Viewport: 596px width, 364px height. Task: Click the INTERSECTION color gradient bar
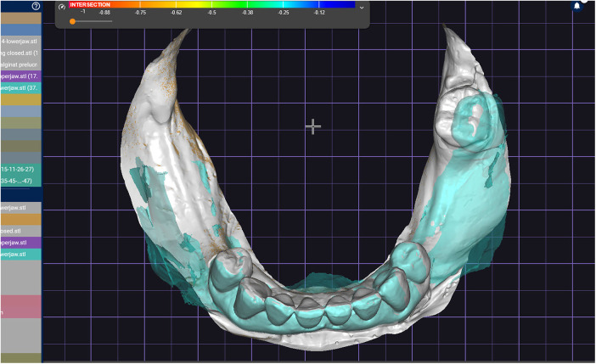coord(211,4)
